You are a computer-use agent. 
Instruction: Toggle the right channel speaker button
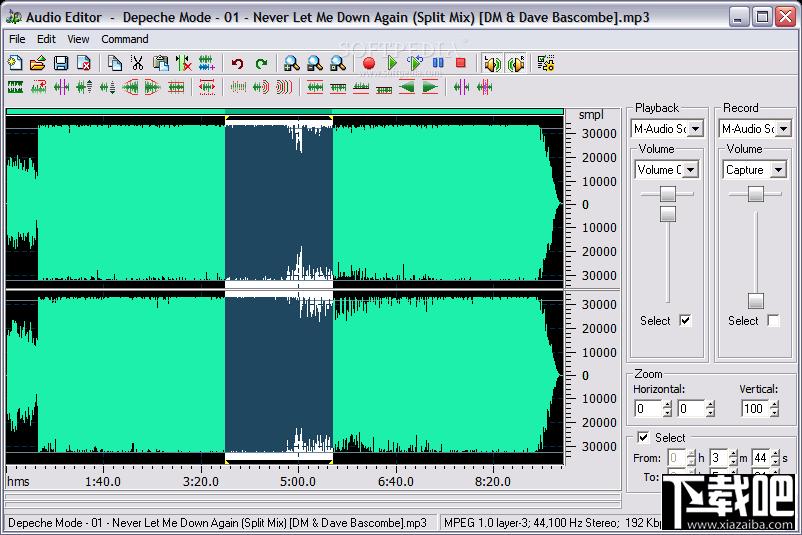tap(516, 64)
